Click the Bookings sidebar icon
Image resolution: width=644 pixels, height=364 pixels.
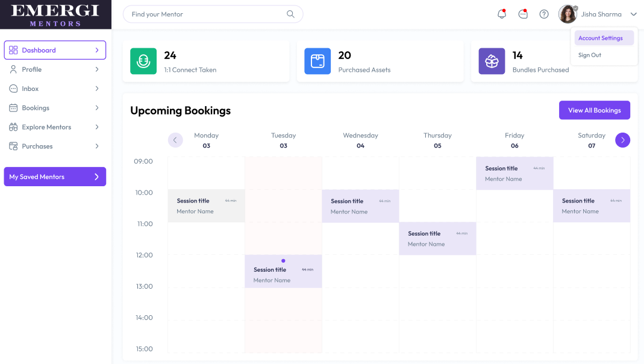tap(13, 108)
